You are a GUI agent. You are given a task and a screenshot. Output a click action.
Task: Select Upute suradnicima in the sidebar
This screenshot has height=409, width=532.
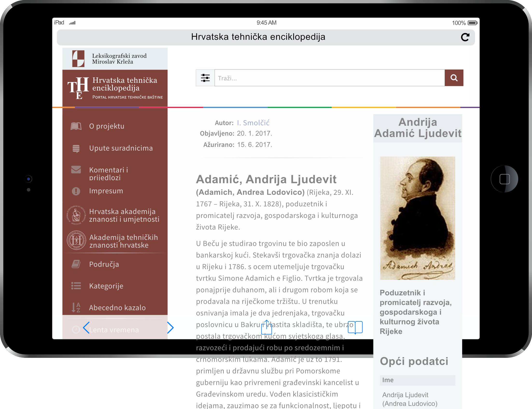click(x=121, y=148)
